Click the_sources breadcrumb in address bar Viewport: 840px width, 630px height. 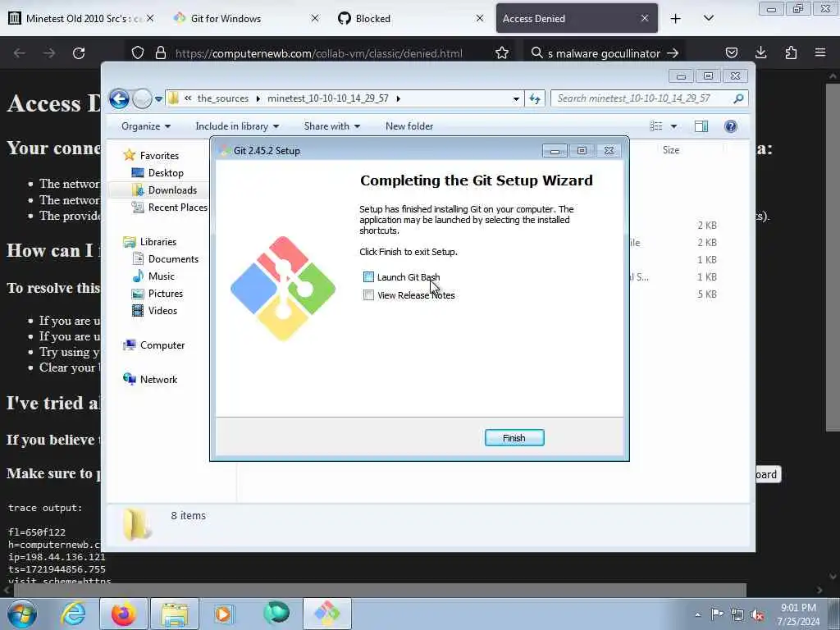pos(223,98)
